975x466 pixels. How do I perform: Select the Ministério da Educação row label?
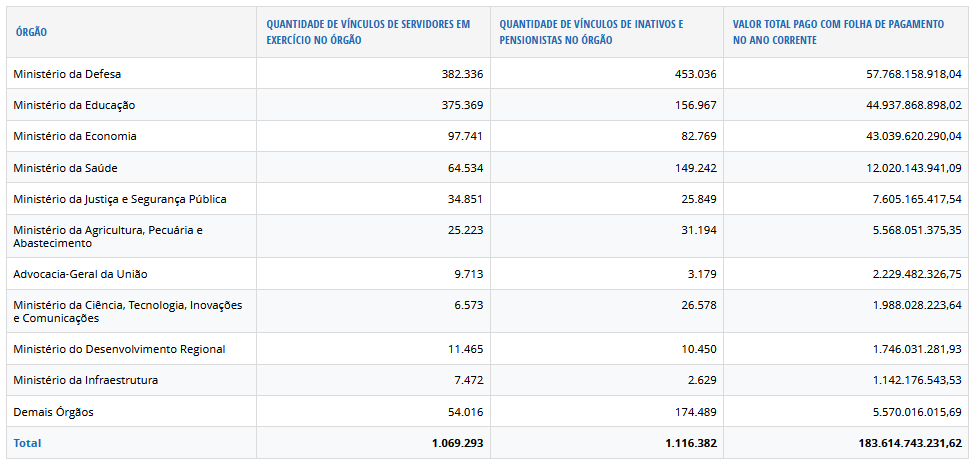coord(74,105)
